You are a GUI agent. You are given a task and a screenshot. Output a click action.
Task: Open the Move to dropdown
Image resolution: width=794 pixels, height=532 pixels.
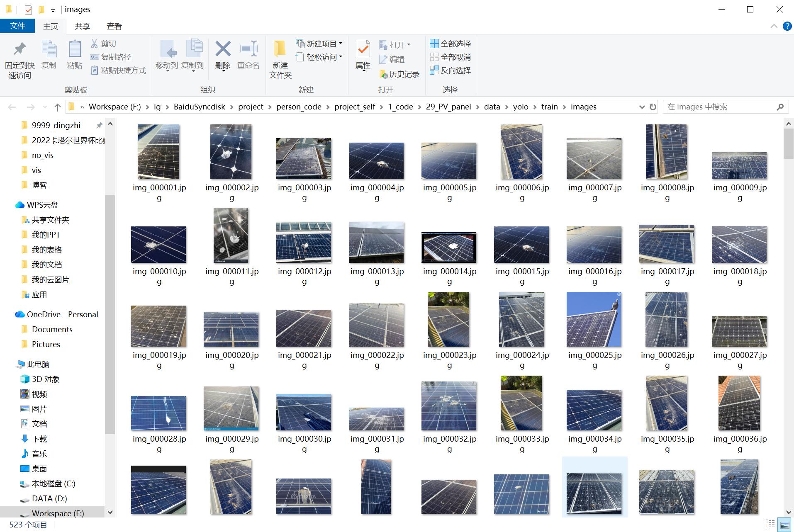point(167,71)
